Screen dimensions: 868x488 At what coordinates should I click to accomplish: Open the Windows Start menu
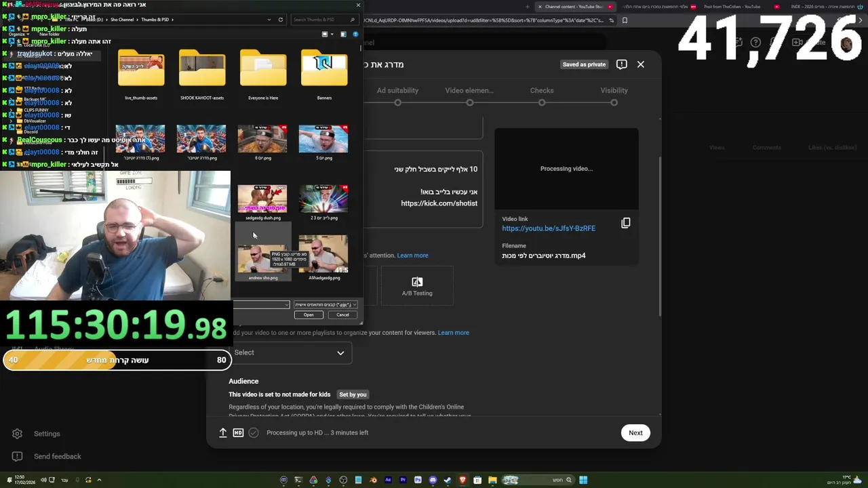click(583, 480)
